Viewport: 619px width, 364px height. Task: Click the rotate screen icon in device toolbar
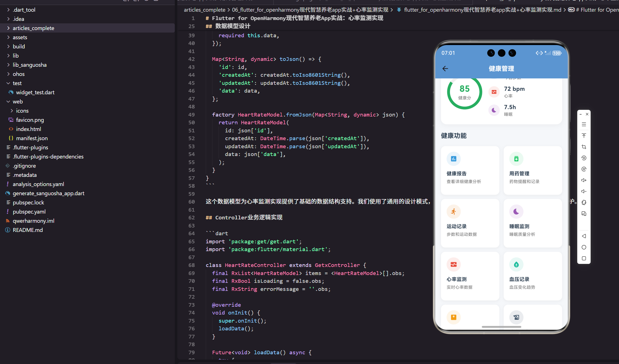click(x=584, y=158)
